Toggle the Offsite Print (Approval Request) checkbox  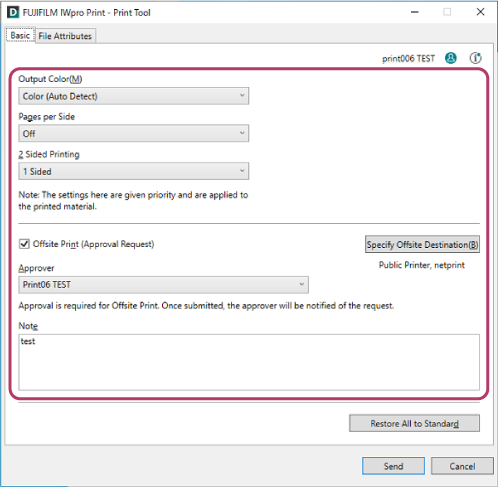(24, 244)
